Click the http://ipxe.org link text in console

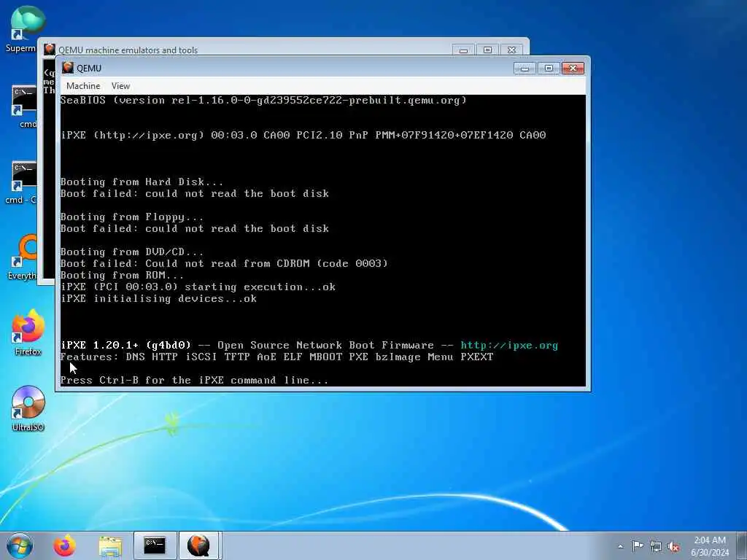[x=508, y=345]
